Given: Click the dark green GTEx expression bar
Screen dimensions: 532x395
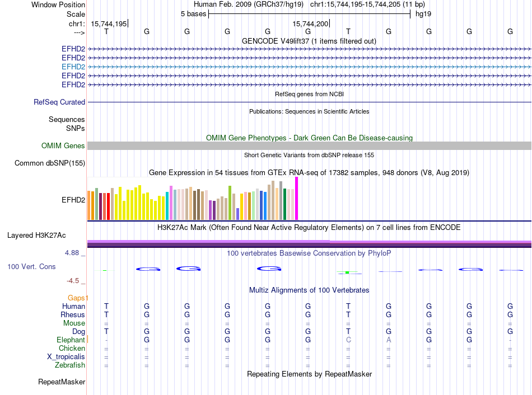Looking at the screenshot, I should coord(285,204).
